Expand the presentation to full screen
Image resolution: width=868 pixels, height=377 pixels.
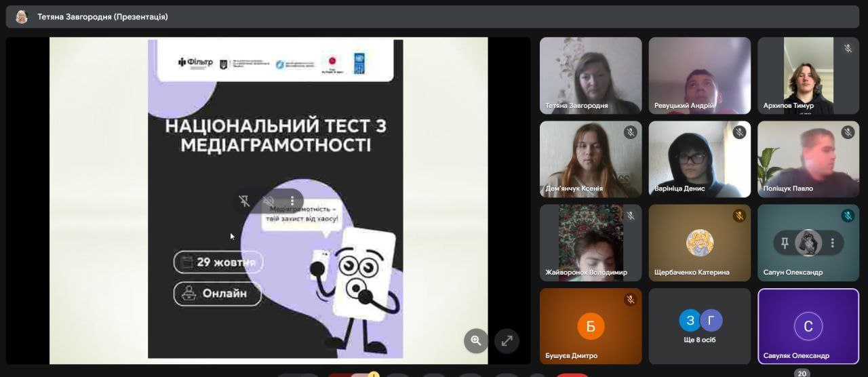507,340
